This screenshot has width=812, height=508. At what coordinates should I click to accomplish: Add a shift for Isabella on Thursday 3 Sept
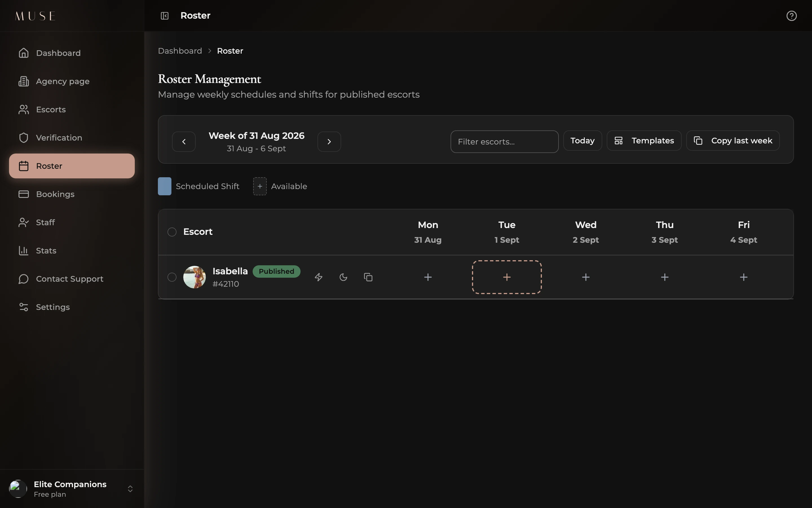point(665,277)
